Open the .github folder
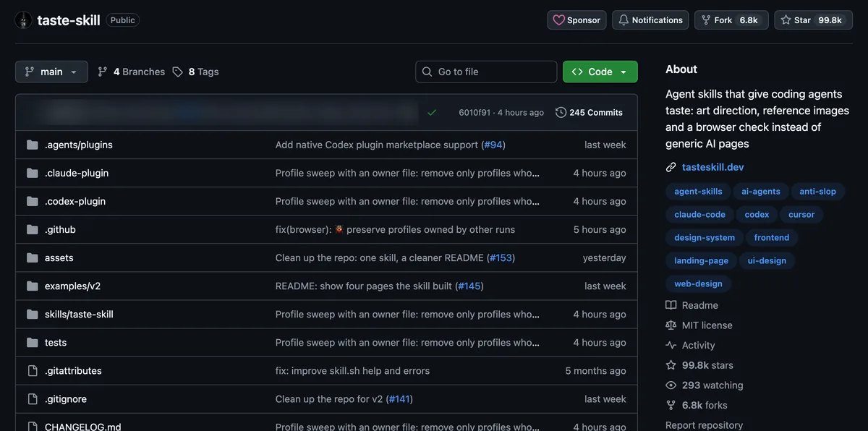The image size is (868, 431). [60, 229]
